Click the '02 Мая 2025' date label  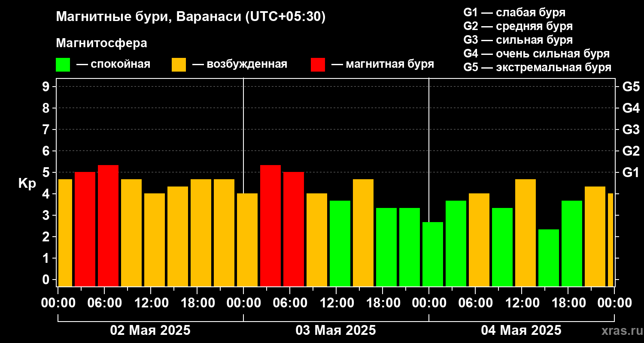tap(150, 331)
